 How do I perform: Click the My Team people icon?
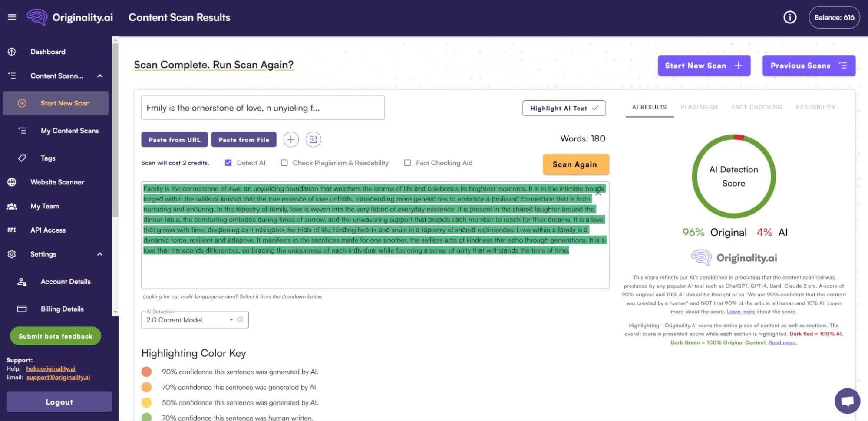pyautogui.click(x=12, y=206)
